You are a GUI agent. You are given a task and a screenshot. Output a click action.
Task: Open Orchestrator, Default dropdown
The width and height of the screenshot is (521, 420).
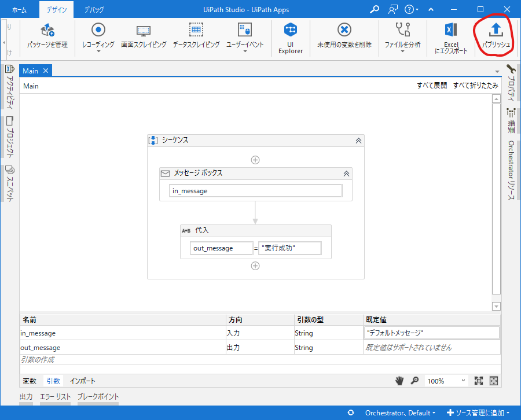pos(400,412)
